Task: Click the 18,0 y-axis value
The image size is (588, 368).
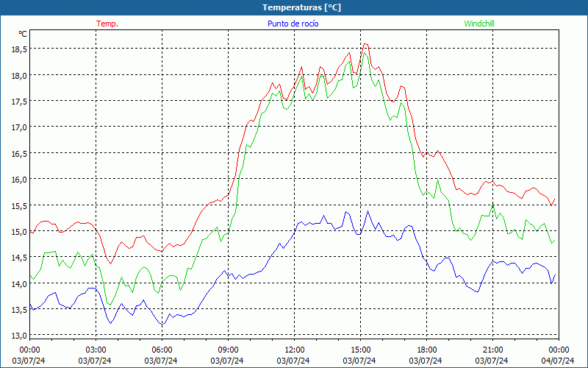Action: [19, 75]
